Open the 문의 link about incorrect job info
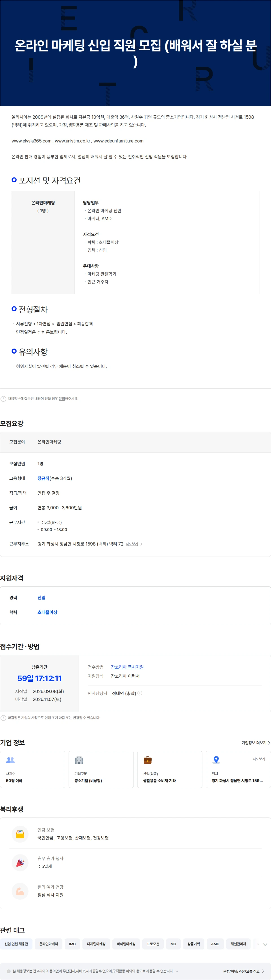Screen dimensions: 271x980 coord(61,399)
